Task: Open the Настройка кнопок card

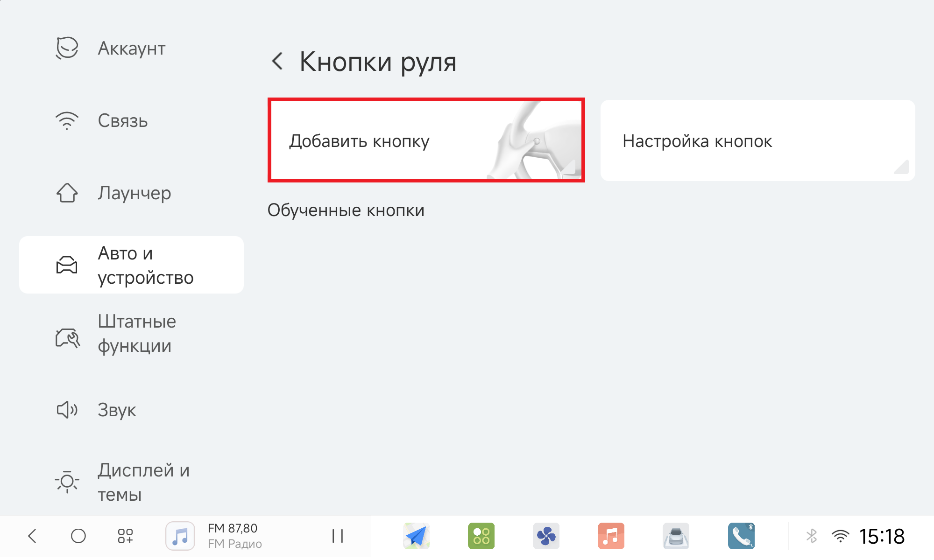Action: coord(757,140)
